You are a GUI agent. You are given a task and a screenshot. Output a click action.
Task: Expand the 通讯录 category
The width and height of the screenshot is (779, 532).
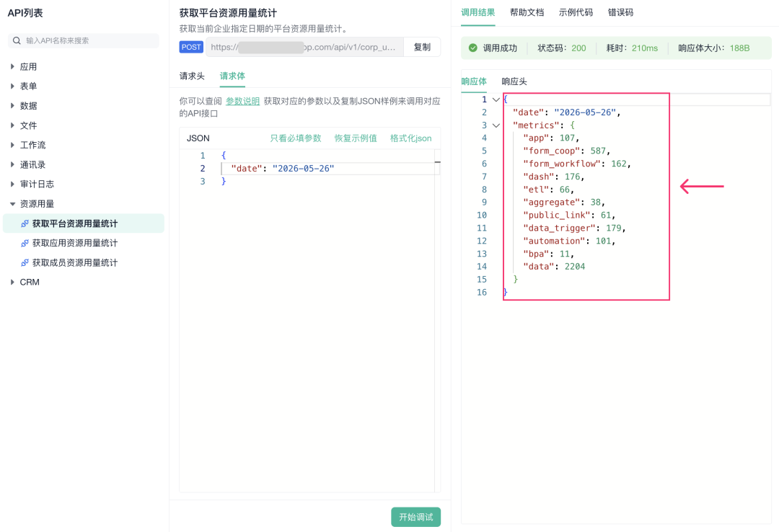12,164
